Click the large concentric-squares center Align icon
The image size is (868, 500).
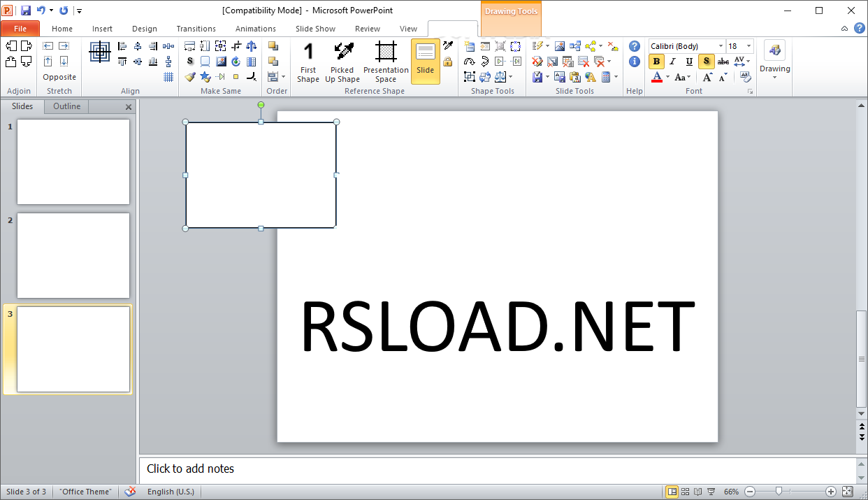[100, 52]
